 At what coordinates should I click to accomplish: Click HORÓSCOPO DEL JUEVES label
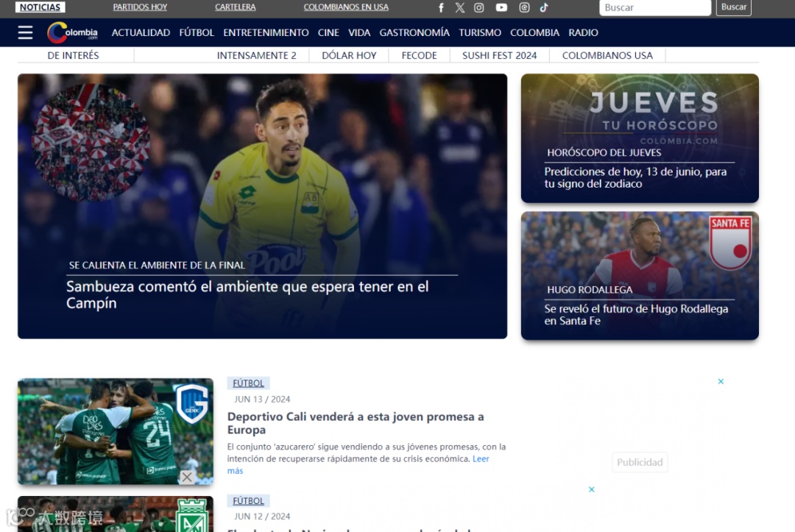click(x=604, y=152)
